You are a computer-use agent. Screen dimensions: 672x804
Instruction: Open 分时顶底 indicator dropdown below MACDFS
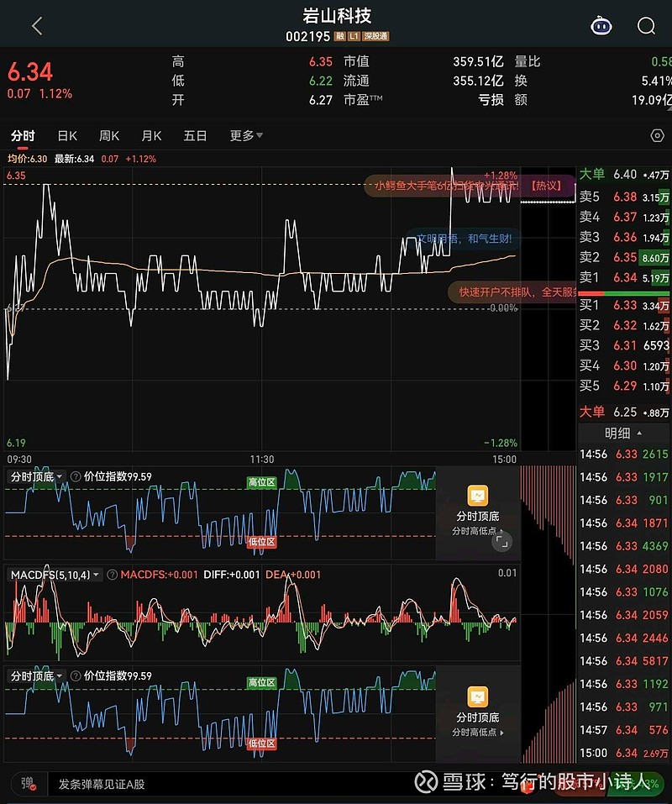click(36, 675)
